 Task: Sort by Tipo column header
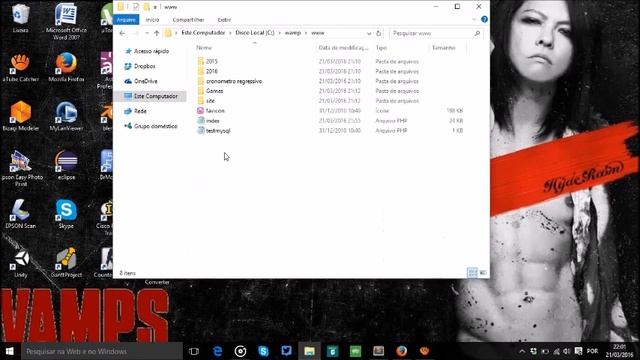pos(381,48)
